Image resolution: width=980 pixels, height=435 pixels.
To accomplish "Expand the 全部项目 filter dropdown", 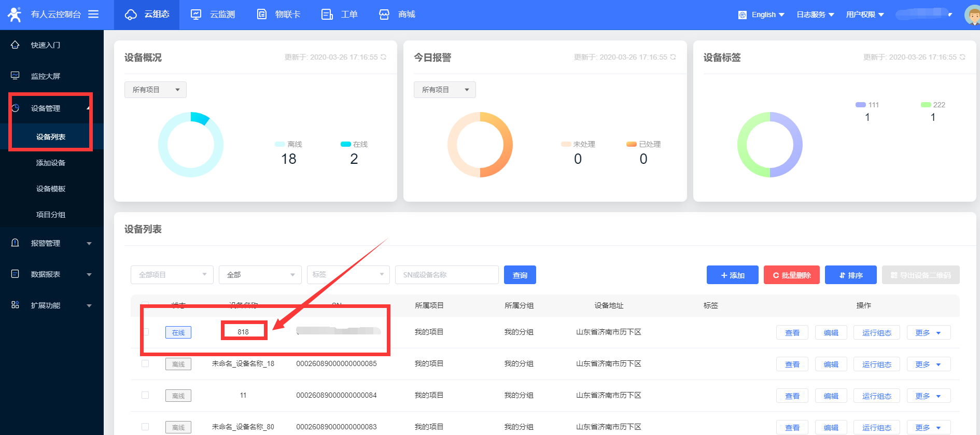I will click(x=172, y=275).
